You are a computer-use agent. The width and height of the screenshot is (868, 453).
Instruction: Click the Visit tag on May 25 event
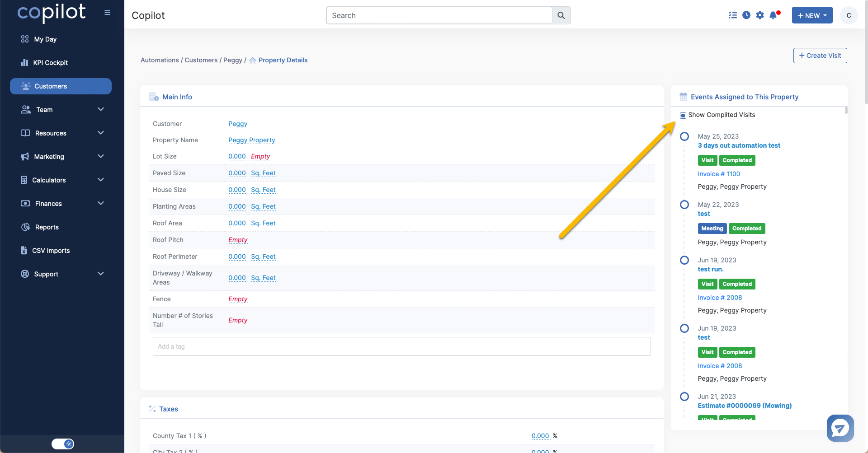708,160
